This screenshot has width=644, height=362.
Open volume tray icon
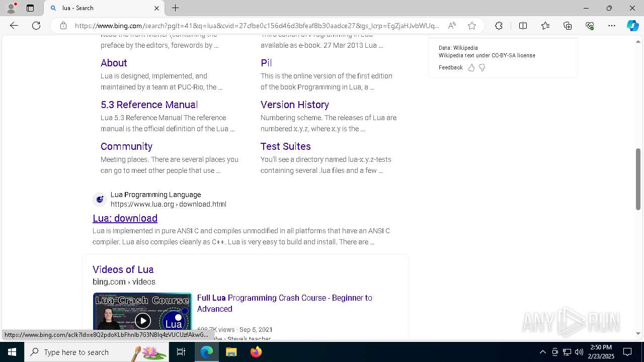click(x=579, y=352)
